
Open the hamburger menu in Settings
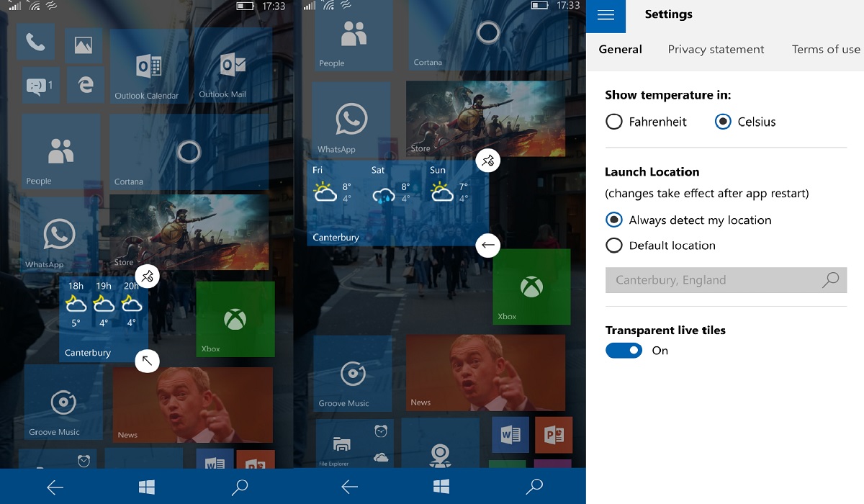pos(606,15)
